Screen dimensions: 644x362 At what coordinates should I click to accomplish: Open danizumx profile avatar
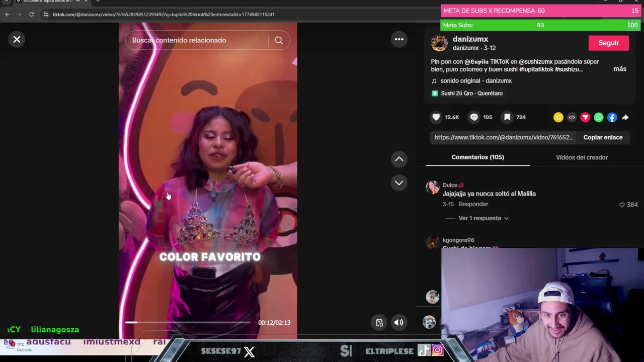point(439,43)
